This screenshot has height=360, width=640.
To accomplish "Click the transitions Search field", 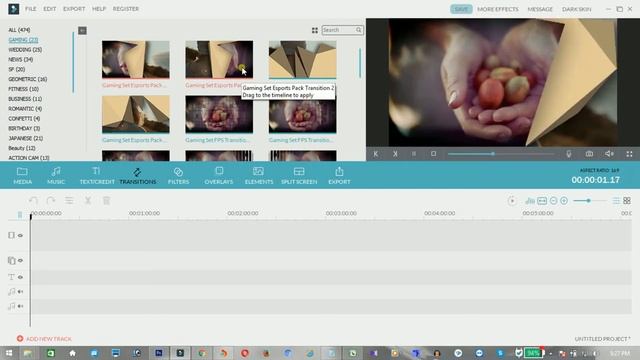I will pos(342,30).
